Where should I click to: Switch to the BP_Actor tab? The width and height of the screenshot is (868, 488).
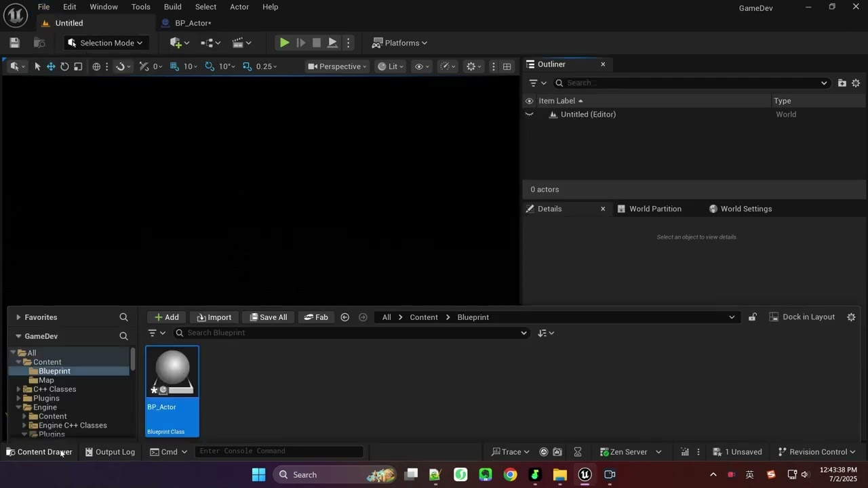(193, 23)
